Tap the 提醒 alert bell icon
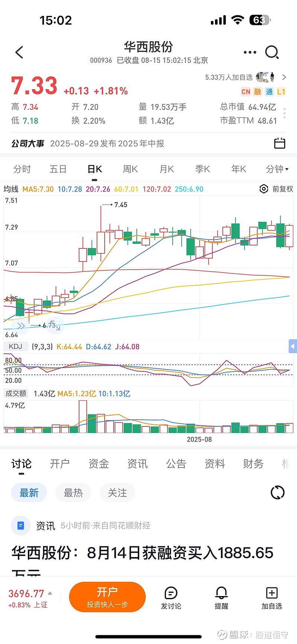Image resolution: width=297 pixels, height=644 pixels. coord(221,593)
